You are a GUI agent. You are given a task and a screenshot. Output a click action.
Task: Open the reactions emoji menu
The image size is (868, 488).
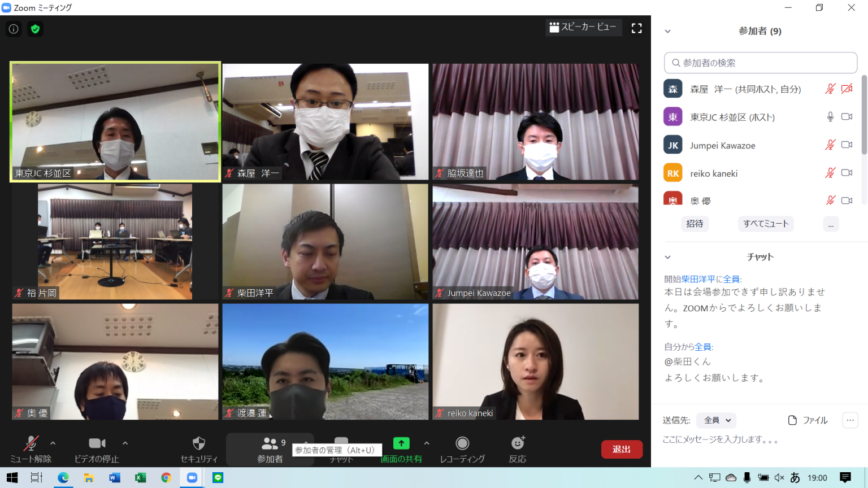point(517,449)
